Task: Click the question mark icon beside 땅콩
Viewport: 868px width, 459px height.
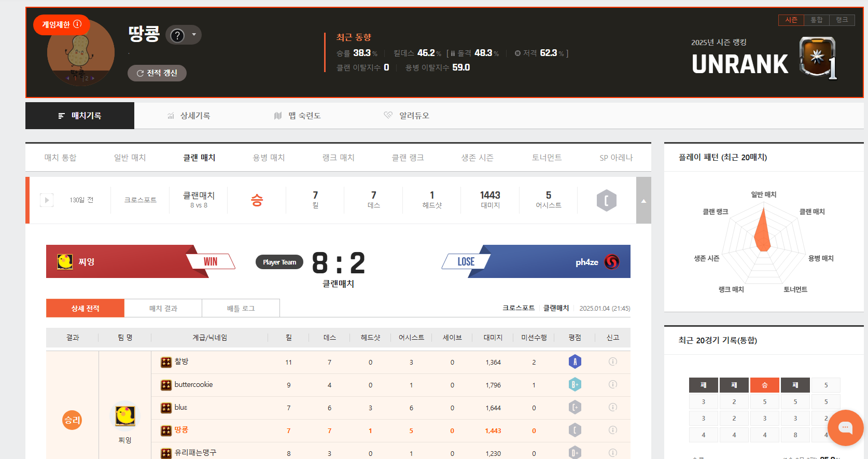Action: pos(177,35)
